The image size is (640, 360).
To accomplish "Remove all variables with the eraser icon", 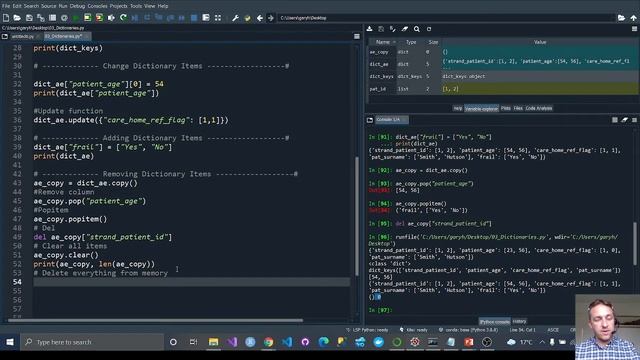I will tap(404, 29).
